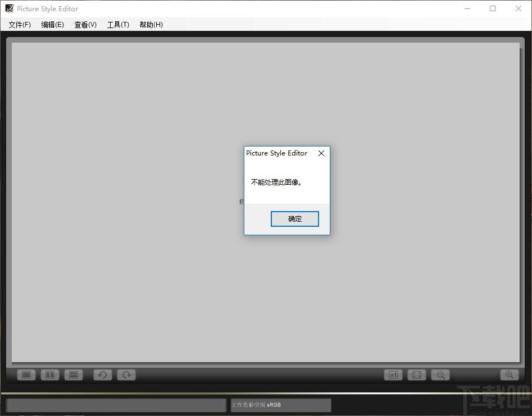Open the 帮助(H) menu
The height and width of the screenshot is (416, 532).
tap(151, 25)
